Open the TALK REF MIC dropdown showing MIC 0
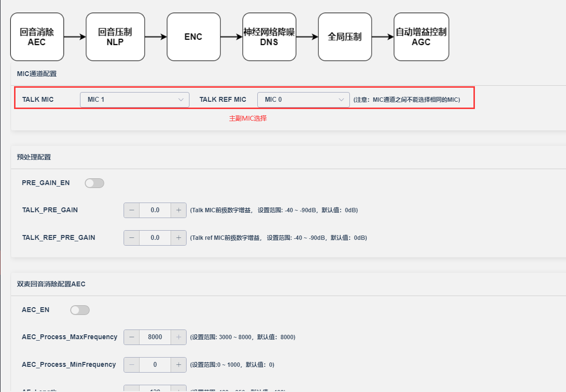The image size is (566, 392). 303,100
